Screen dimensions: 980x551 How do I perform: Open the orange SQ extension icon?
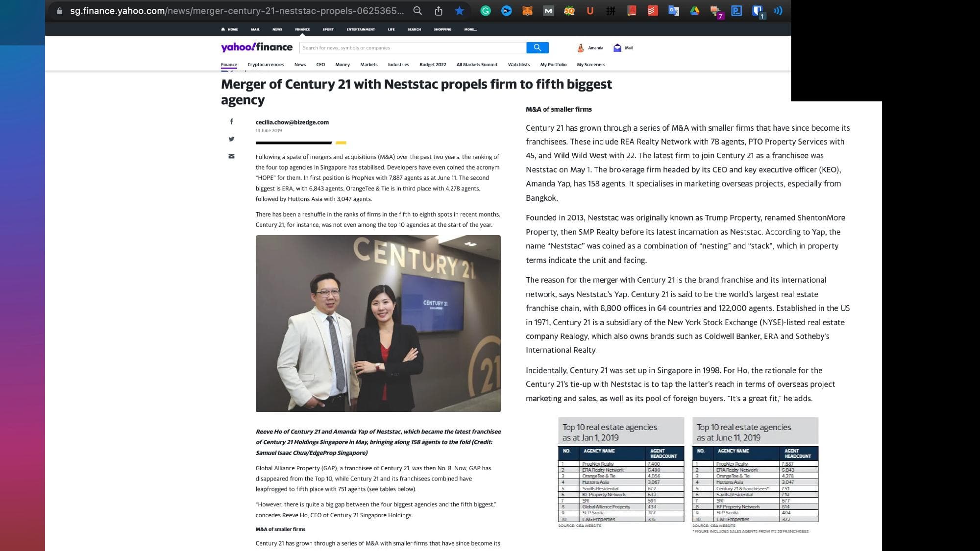click(569, 11)
